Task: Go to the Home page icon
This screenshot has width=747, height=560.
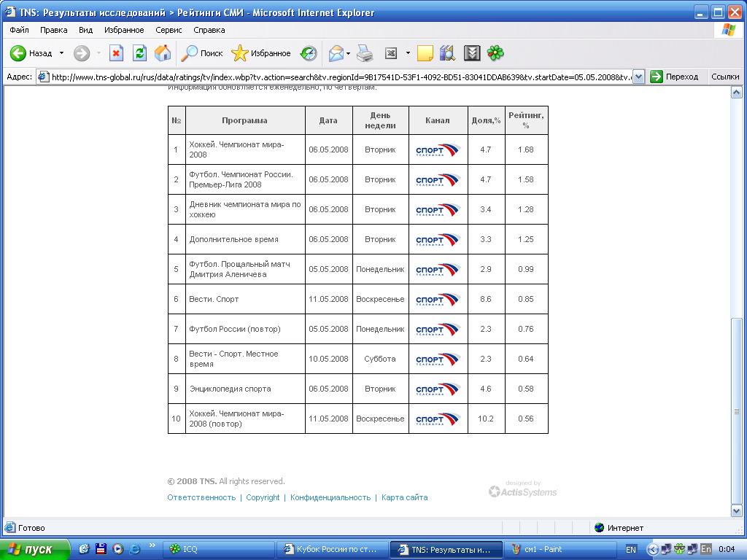Action: [163, 53]
